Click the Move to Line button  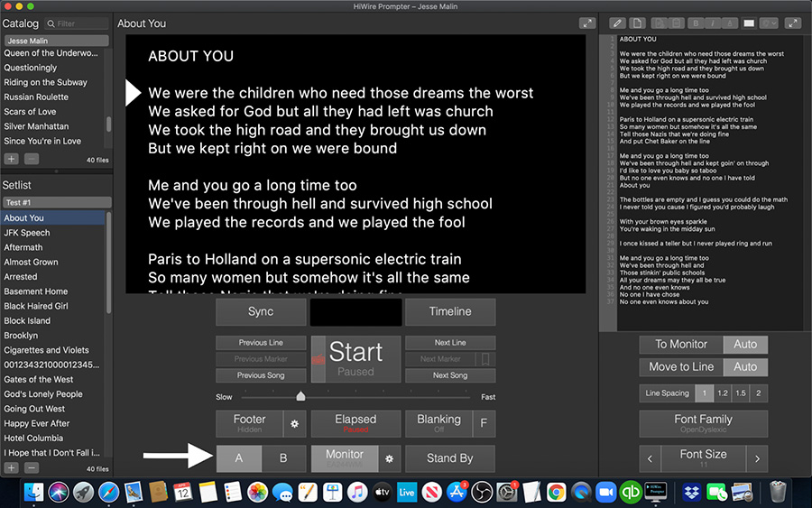coord(681,367)
